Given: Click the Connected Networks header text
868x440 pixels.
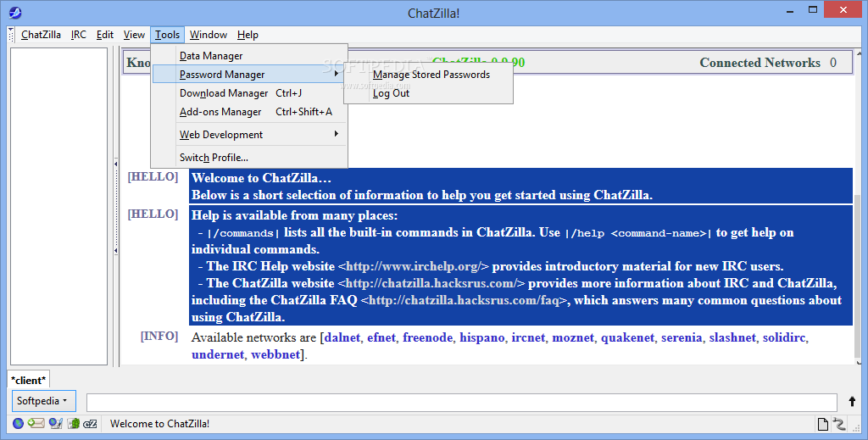Looking at the screenshot, I should point(760,63).
